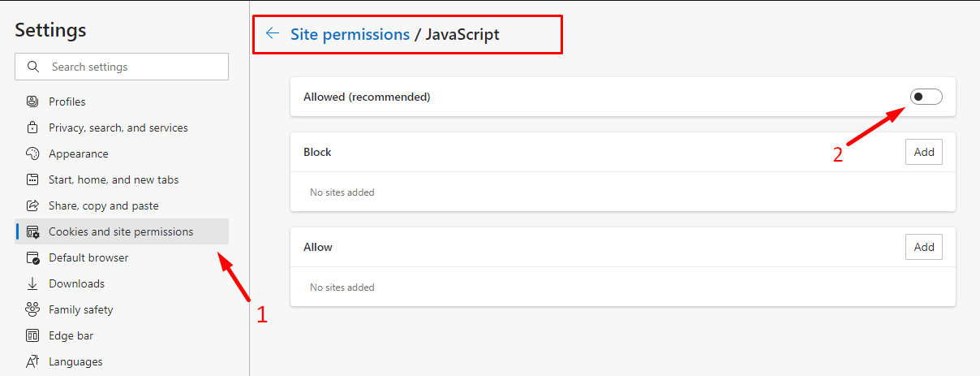Image resolution: width=980 pixels, height=376 pixels.
Task: Select Privacy, search, and services
Action: click(x=118, y=127)
